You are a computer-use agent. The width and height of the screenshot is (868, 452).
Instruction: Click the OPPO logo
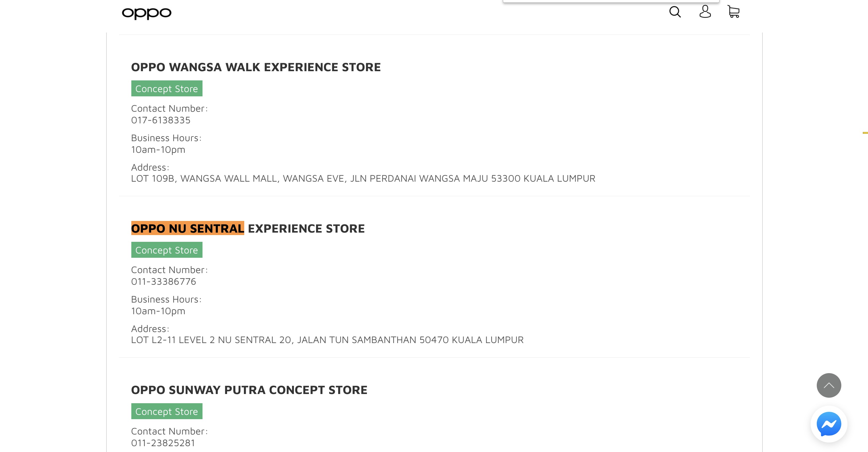click(146, 13)
